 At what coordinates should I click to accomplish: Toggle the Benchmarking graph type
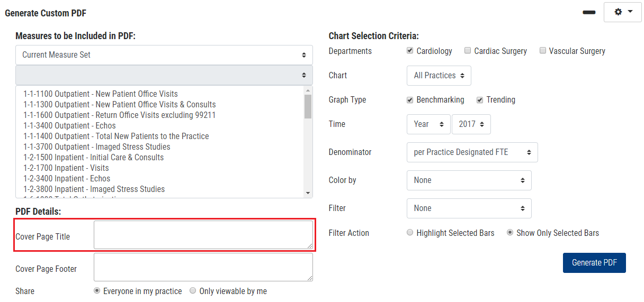point(410,99)
